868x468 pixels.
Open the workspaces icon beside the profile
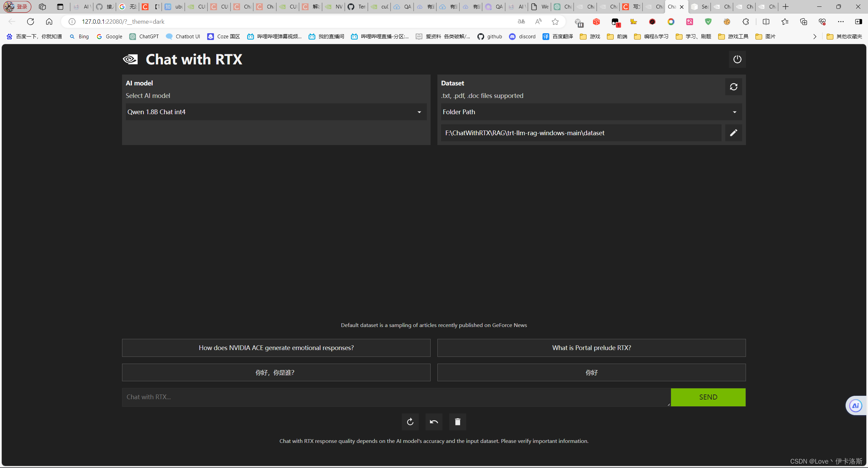tap(42, 7)
